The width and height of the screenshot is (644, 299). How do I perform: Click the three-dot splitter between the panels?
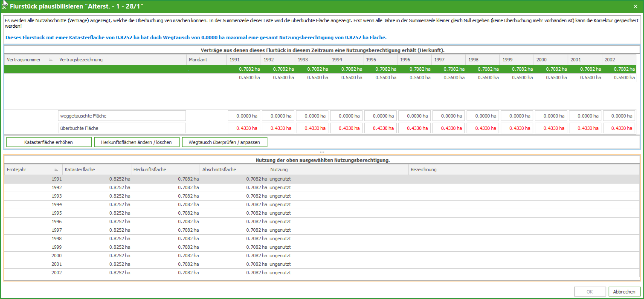(x=322, y=152)
